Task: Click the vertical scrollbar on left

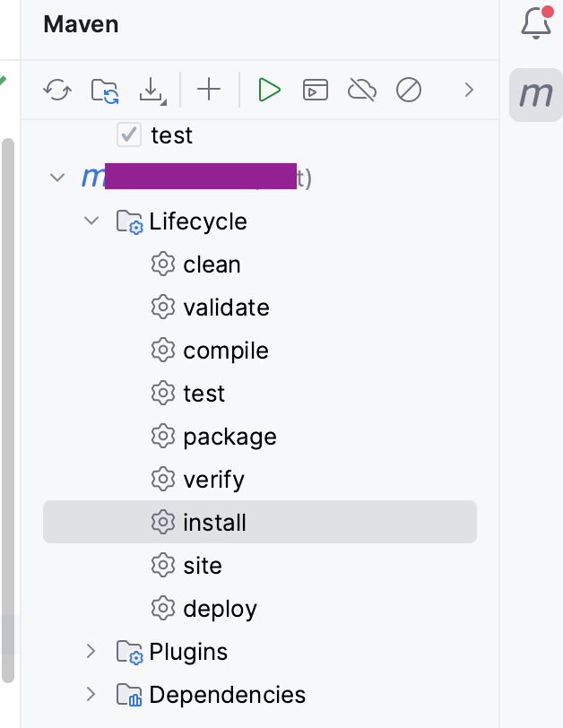Action: coord(8,411)
